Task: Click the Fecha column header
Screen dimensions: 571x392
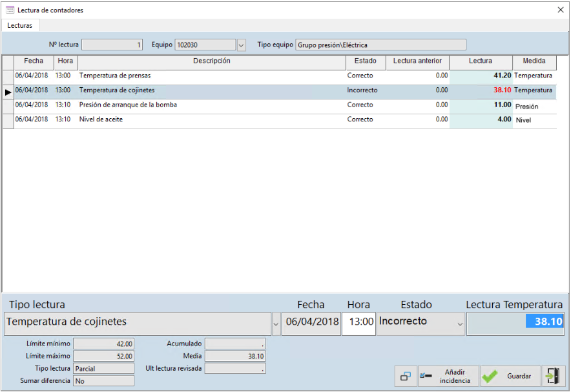Action: [x=34, y=61]
